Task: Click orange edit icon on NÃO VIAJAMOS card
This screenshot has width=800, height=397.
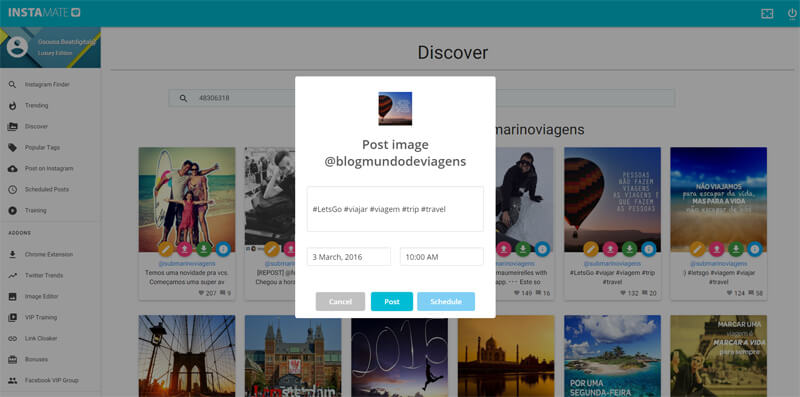Action: 697,249
